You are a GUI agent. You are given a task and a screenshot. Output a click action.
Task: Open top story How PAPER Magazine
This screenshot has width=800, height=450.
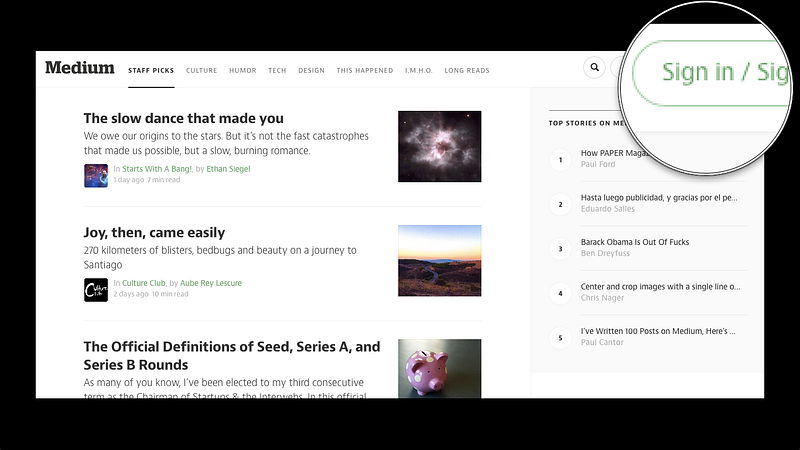coord(614,153)
